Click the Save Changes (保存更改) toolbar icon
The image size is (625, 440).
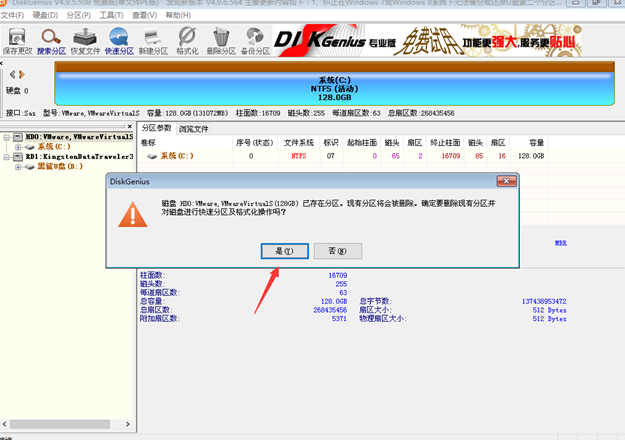tap(17, 41)
